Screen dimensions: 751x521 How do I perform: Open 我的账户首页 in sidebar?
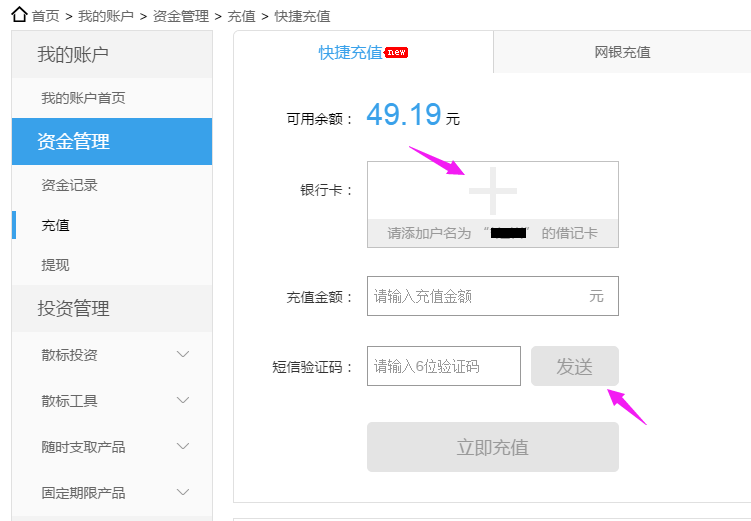point(83,98)
